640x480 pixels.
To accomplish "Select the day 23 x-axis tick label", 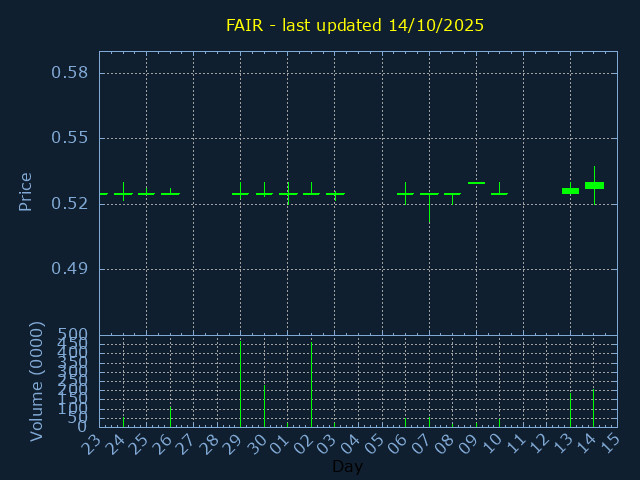I will coord(91,442).
